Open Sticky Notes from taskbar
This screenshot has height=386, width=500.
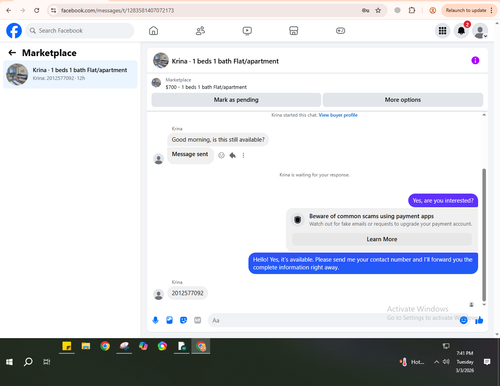point(67,346)
